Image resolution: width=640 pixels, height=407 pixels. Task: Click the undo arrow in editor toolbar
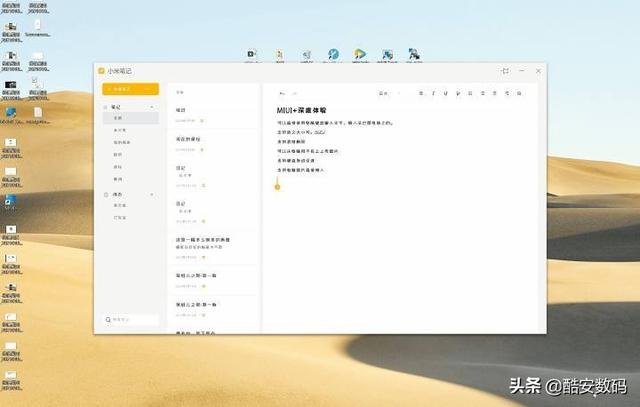click(282, 93)
